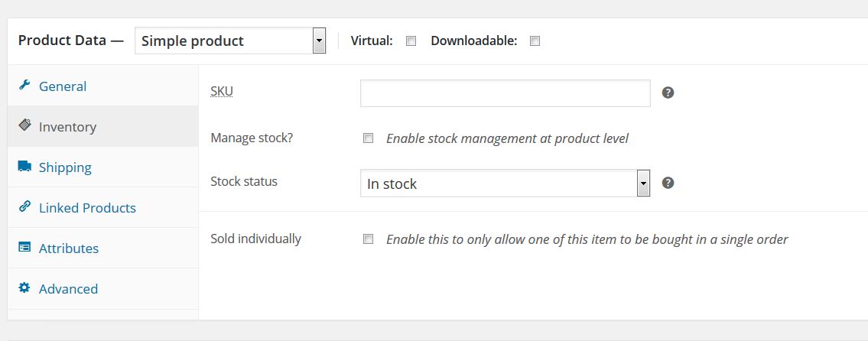Click the chain-link icon beside Linked Products
Viewport: 868px width, 341px height.
coord(24,206)
